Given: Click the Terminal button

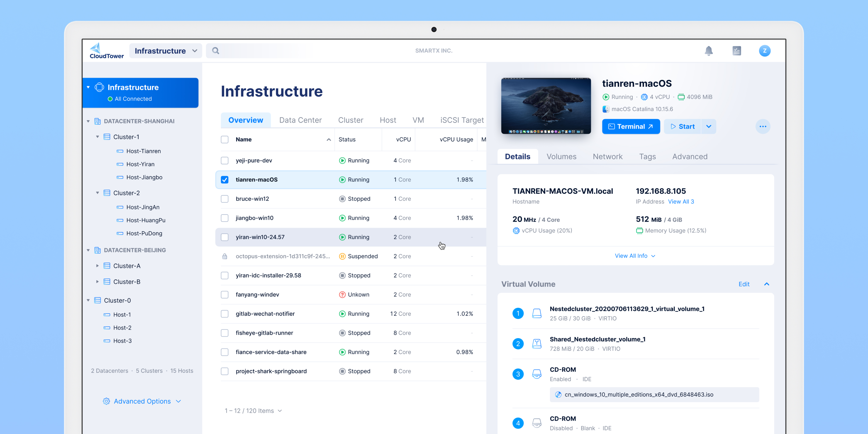Looking at the screenshot, I should [x=630, y=126].
